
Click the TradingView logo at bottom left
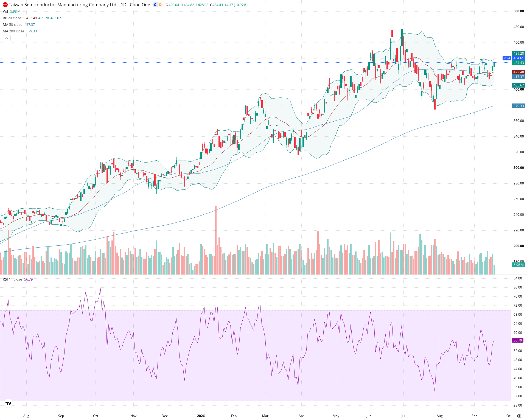[9, 403]
